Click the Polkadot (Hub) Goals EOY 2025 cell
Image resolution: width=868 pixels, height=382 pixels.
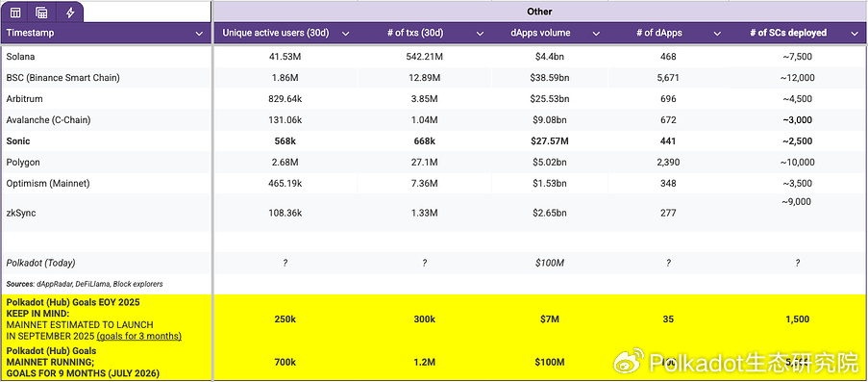106,319
